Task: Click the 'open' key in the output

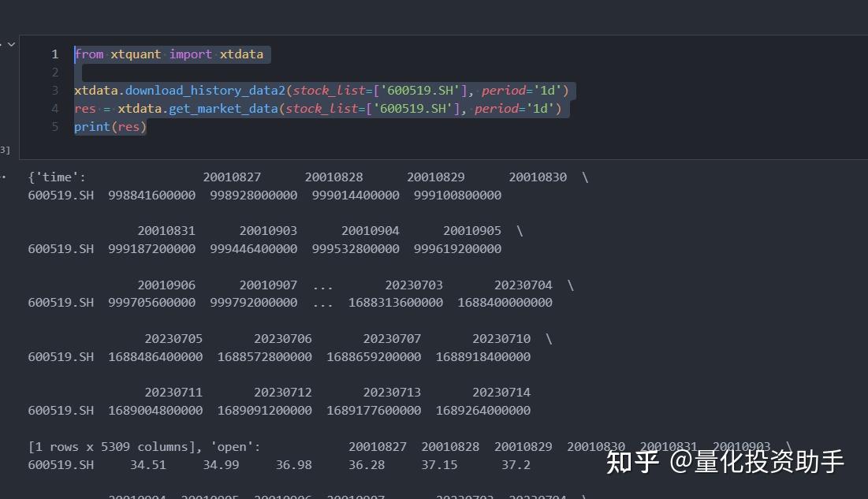Action: pos(234,446)
